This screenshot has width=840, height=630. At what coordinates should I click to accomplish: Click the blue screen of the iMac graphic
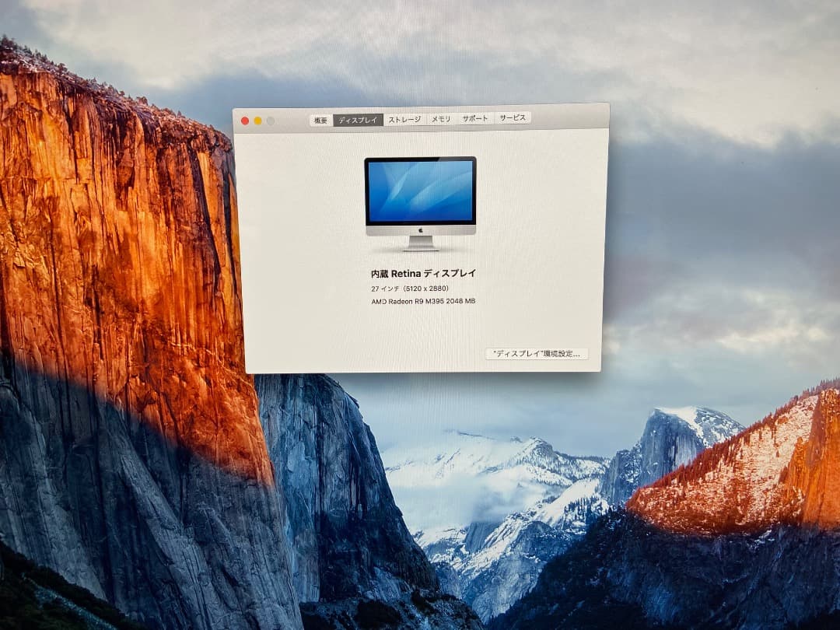tap(419, 191)
